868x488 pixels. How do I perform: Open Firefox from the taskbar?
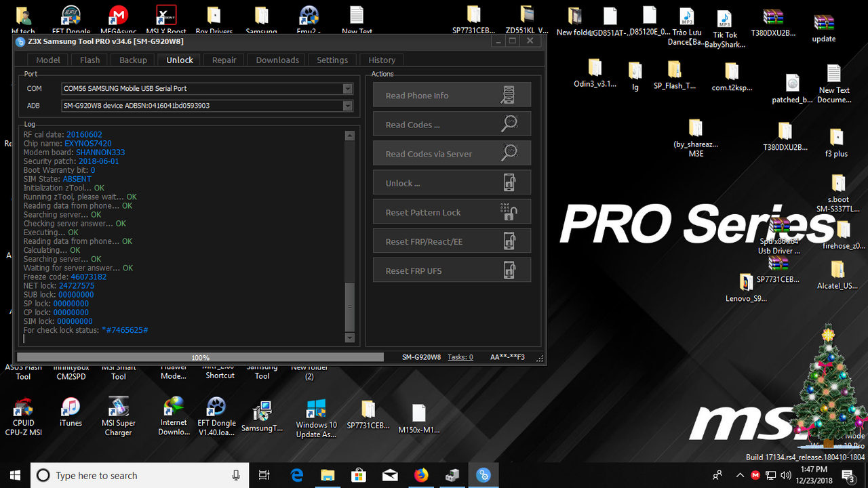421,475
